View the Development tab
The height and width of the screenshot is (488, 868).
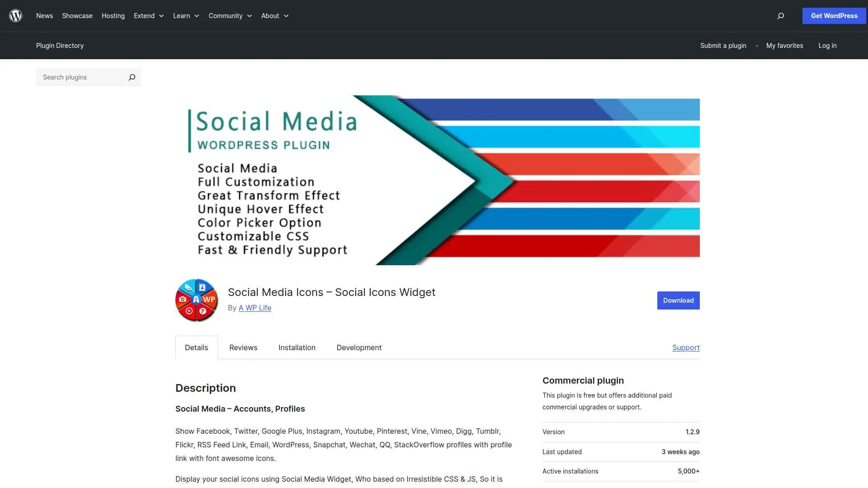[359, 347]
